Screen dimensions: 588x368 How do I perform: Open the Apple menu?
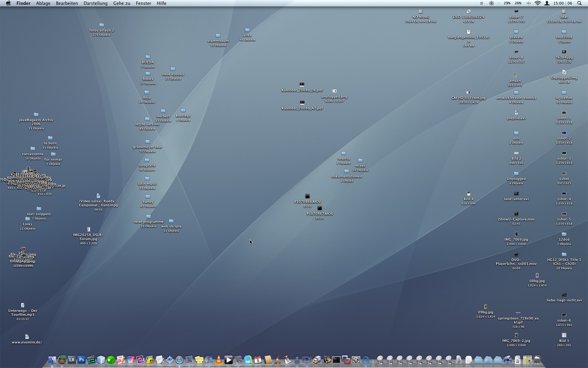point(8,3)
